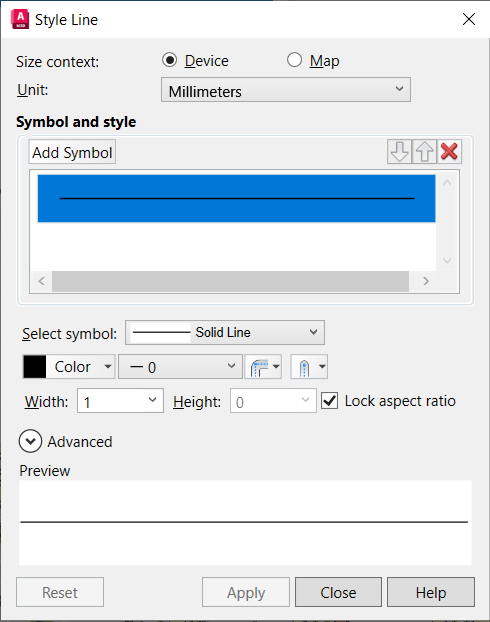Click the AutoCAD app icon in the title bar

pyautogui.click(x=20, y=19)
